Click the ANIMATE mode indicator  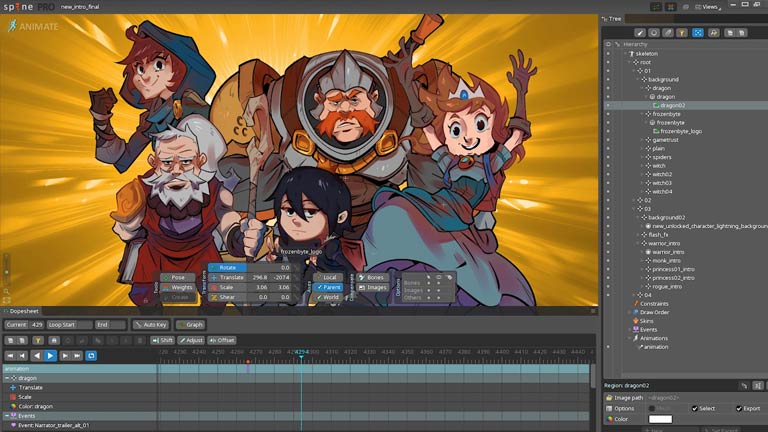(x=33, y=26)
